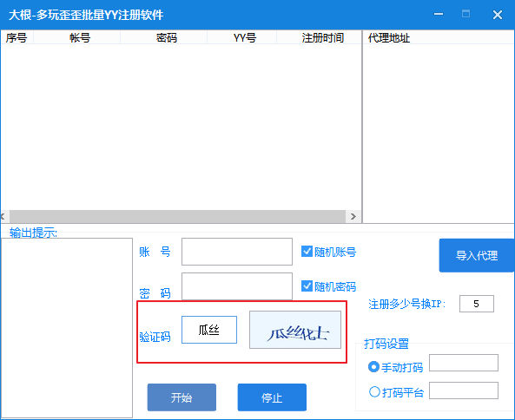Toggle the 随机账号 checkbox
515x420 pixels.
tap(307, 252)
